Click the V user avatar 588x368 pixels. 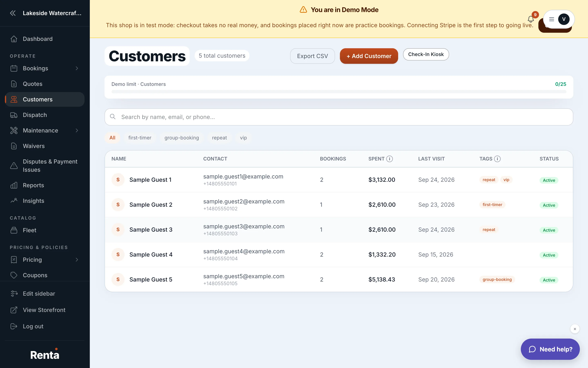tap(564, 19)
